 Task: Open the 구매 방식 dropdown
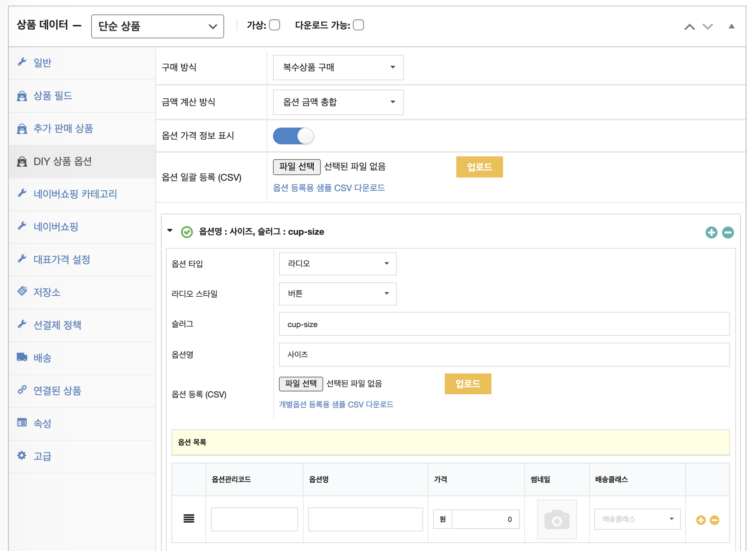click(338, 67)
